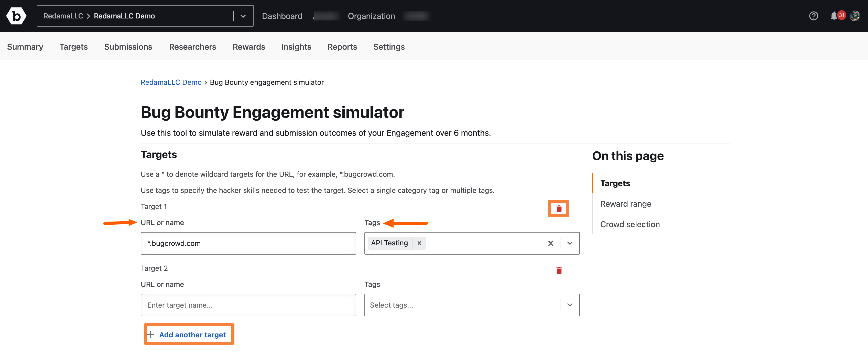Switch to the Rewards tab
This screenshot has width=868, height=355.
click(x=249, y=47)
